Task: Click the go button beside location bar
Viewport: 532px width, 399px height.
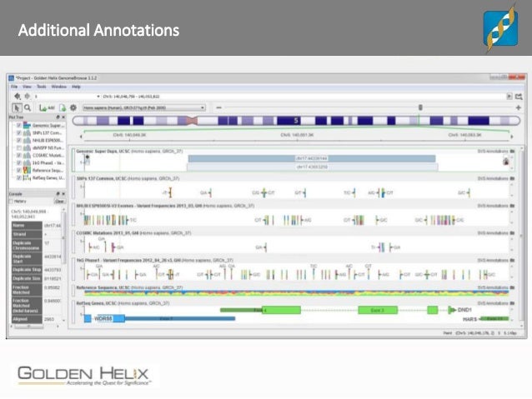Action: [509, 97]
